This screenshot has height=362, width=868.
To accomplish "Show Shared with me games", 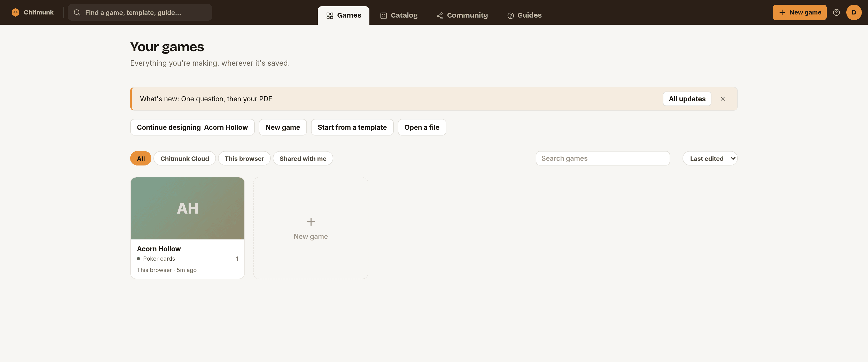I will [303, 158].
